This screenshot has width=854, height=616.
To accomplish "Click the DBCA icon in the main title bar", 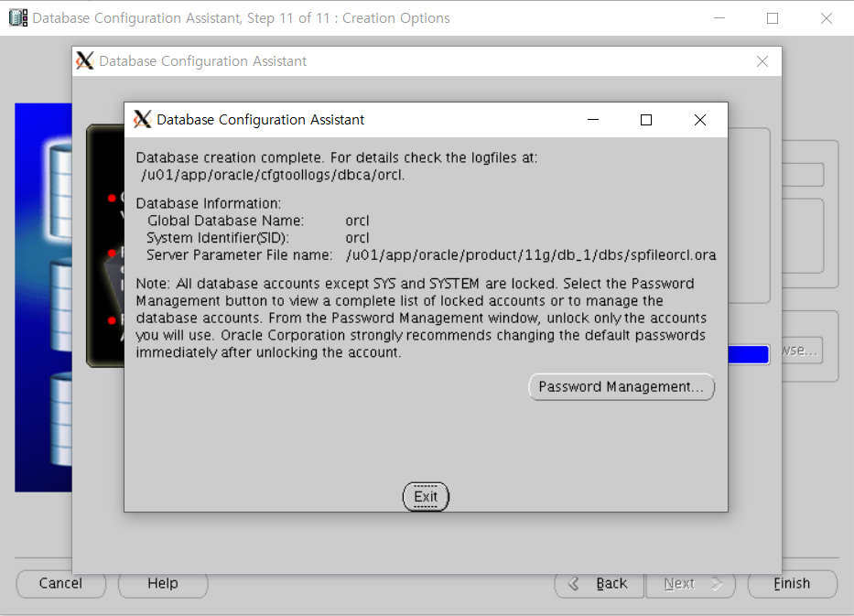I will [18, 18].
